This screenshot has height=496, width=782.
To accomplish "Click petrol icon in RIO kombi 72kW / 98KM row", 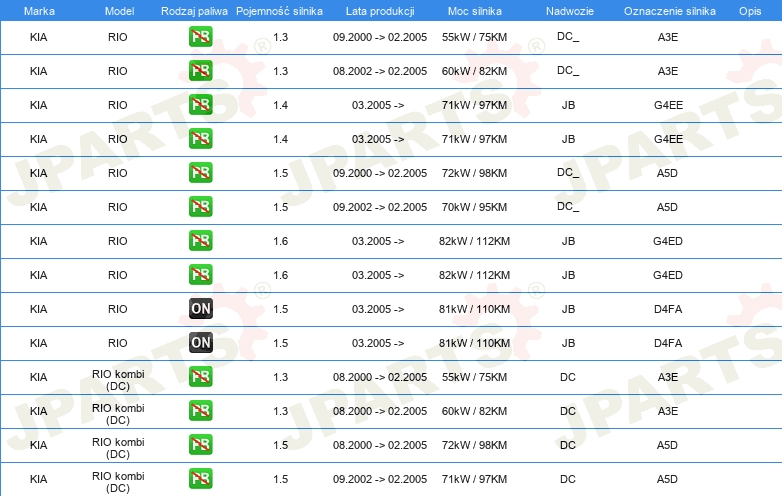I will point(200,445).
